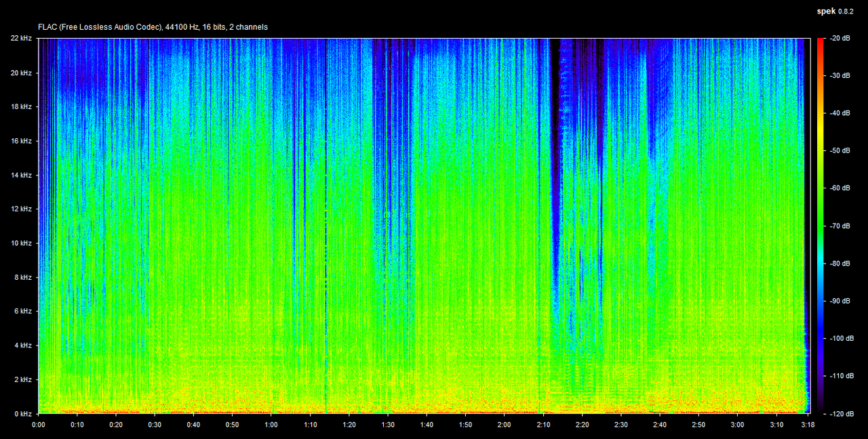Screen dimensions: 868x439
Task: Click the dB color gradient legend bar
Action: [821, 226]
